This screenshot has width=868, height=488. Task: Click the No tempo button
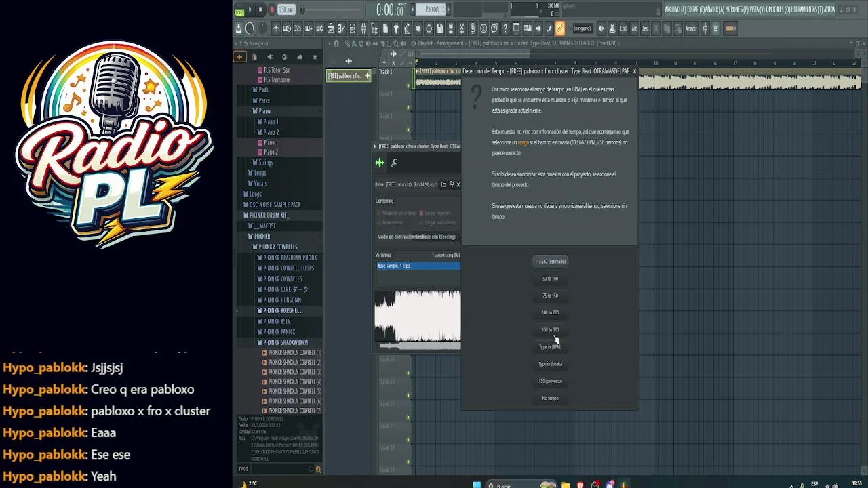point(550,398)
